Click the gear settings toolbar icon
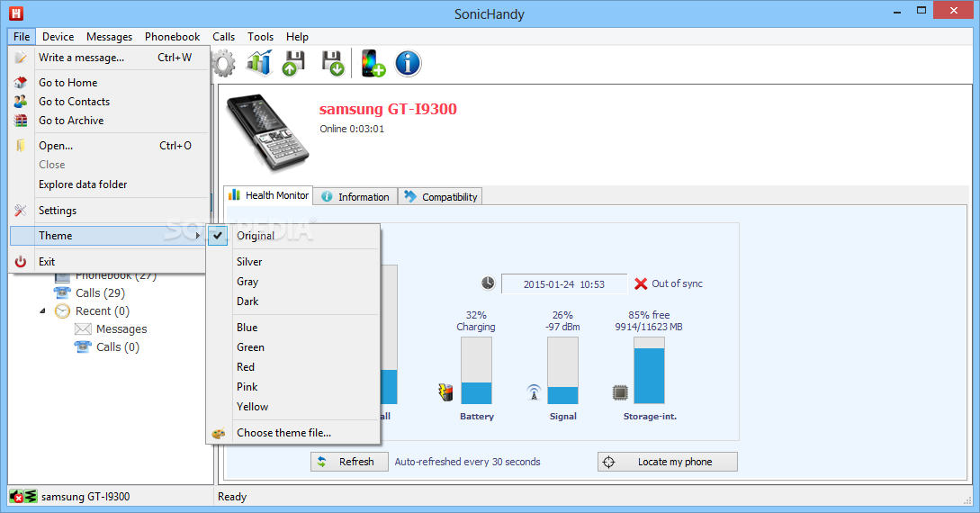The height and width of the screenshot is (513, 980). [223, 63]
